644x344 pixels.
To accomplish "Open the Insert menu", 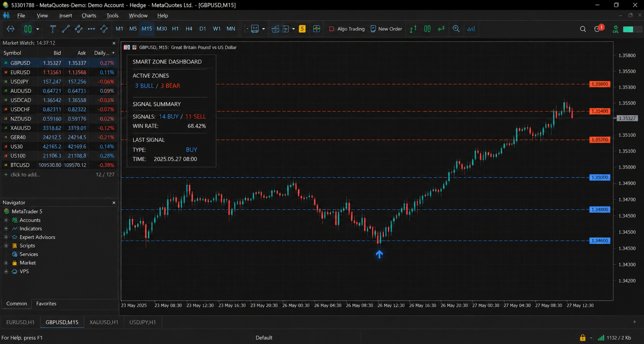I will 65,15.
